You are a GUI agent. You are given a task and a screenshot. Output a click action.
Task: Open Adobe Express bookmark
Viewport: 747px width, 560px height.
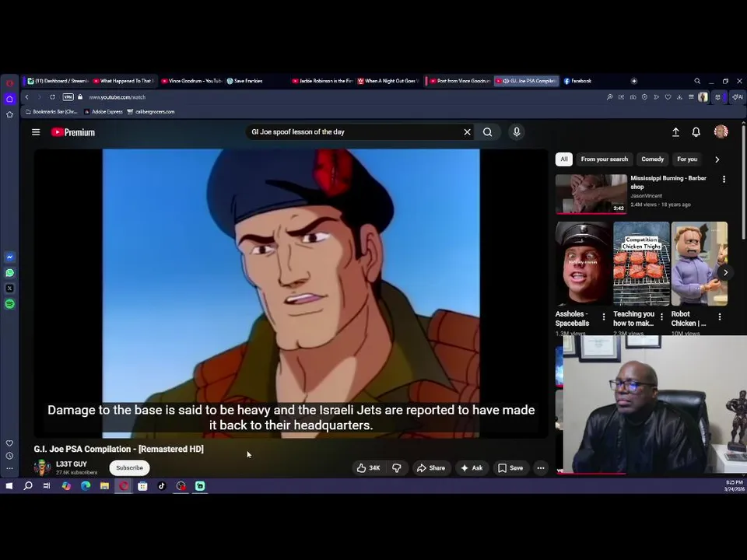click(103, 112)
